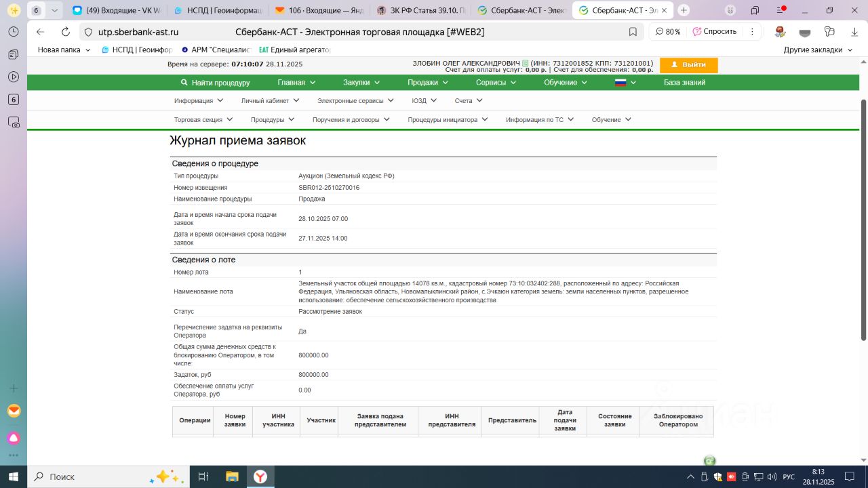Expand the Личный кабинет submenu
Image resolution: width=868 pixels, height=488 pixels.
coord(270,100)
